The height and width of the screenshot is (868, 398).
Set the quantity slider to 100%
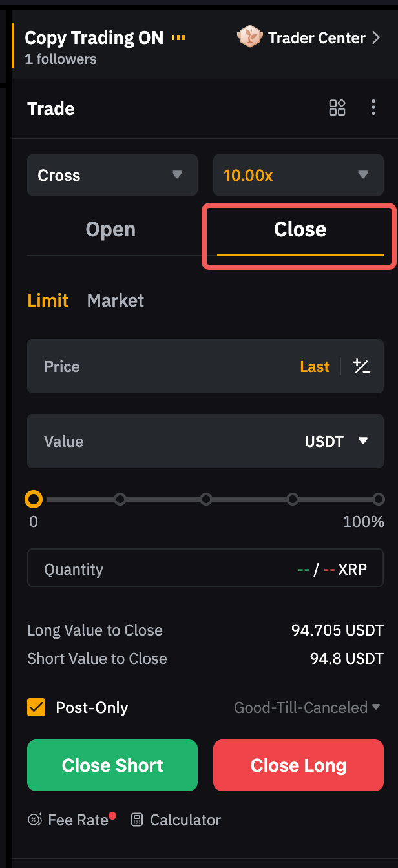(378, 499)
